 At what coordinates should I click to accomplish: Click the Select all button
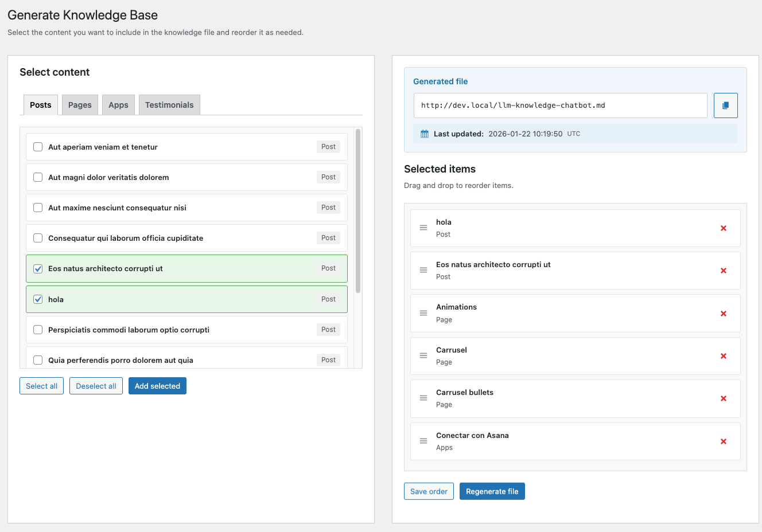click(x=41, y=386)
